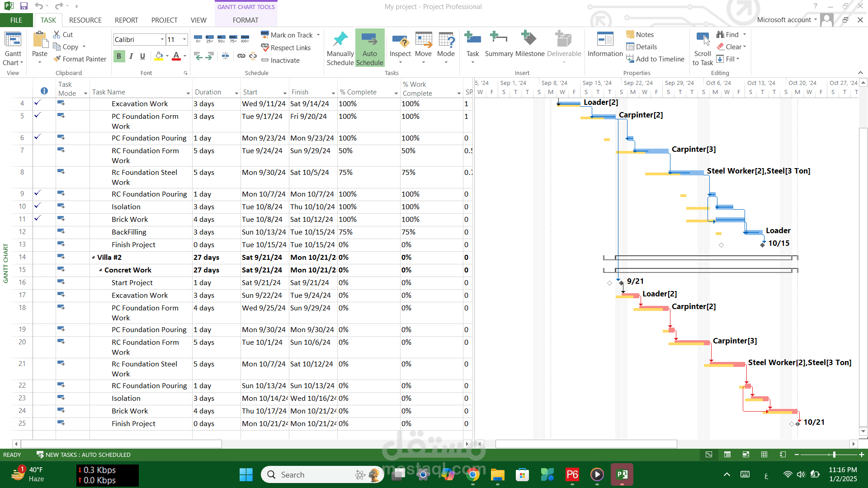This screenshot has height=488, width=868.
Task: Open the font size dropdown
Action: pyautogui.click(x=184, y=39)
